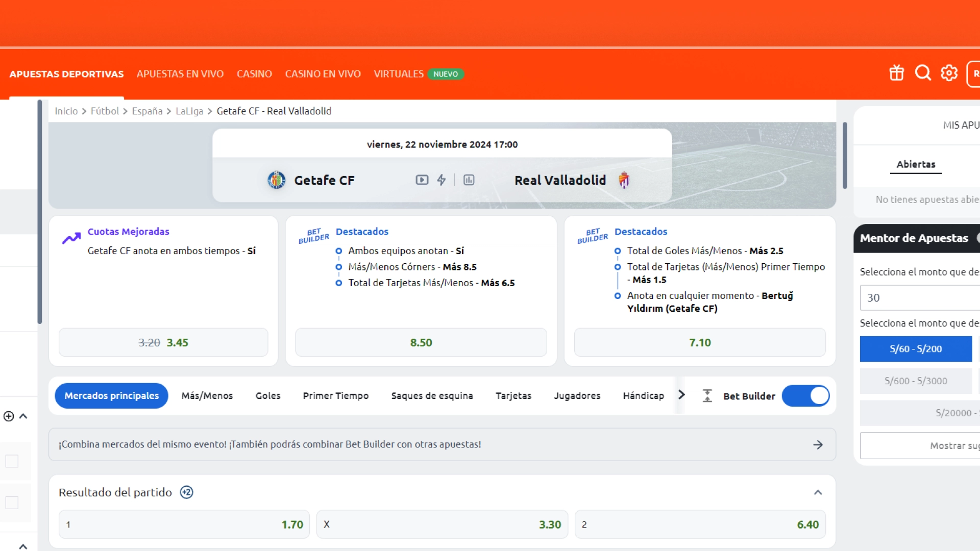
Task: Check the lower left sidebar checkbox
Action: pos(12,503)
